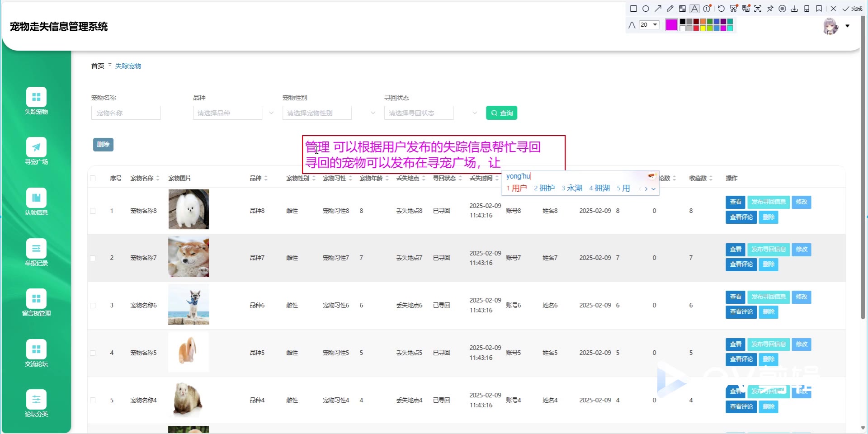Choose the mosaic blur tool
The height and width of the screenshot is (434, 868).
(682, 9)
